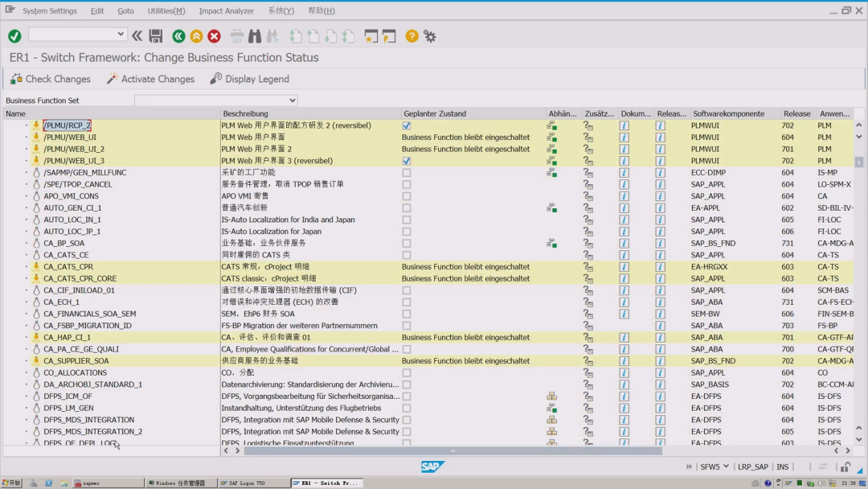Click the green Enter checkmark icon
The image size is (868, 489).
point(14,36)
